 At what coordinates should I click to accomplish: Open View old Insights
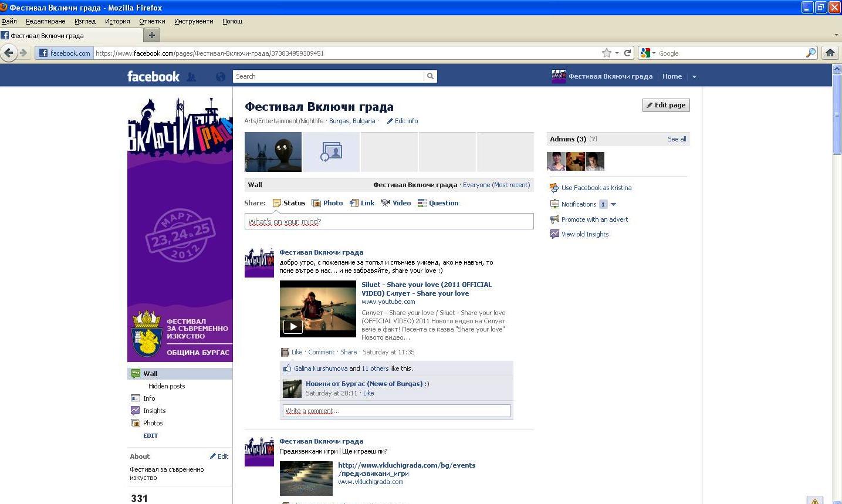point(585,234)
